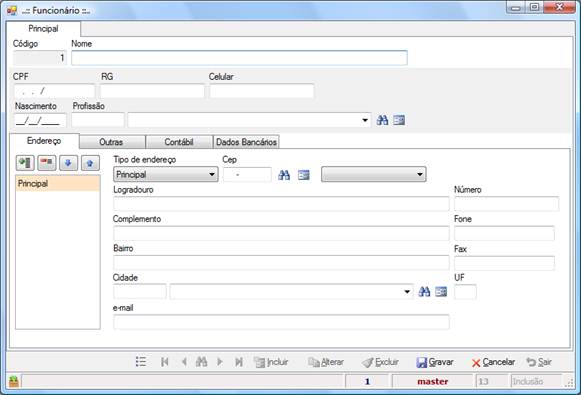581x395 pixels.
Task: Switch to Dados Bancários tab
Action: click(x=246, y=142)
